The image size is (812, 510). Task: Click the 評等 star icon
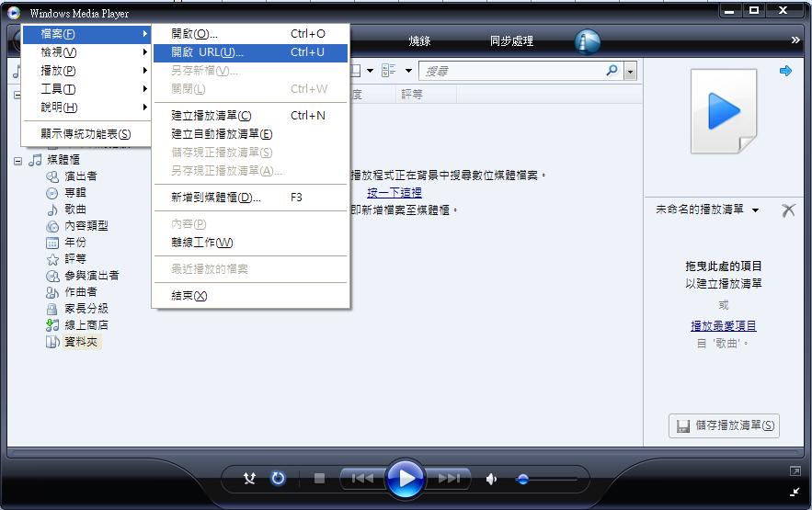(52, 259)
